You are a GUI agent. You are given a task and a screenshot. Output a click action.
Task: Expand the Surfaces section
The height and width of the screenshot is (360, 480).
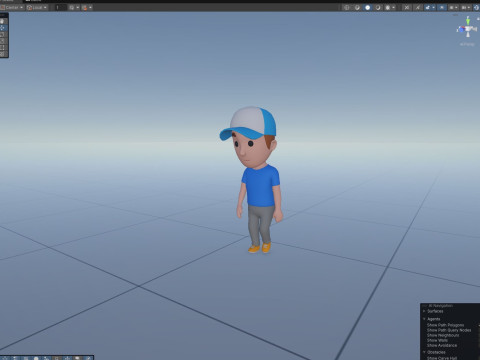tap(425, 311)
